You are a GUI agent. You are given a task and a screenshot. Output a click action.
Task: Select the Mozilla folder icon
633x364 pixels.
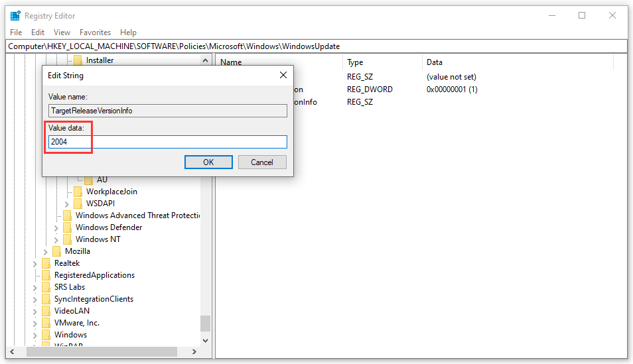57,251
